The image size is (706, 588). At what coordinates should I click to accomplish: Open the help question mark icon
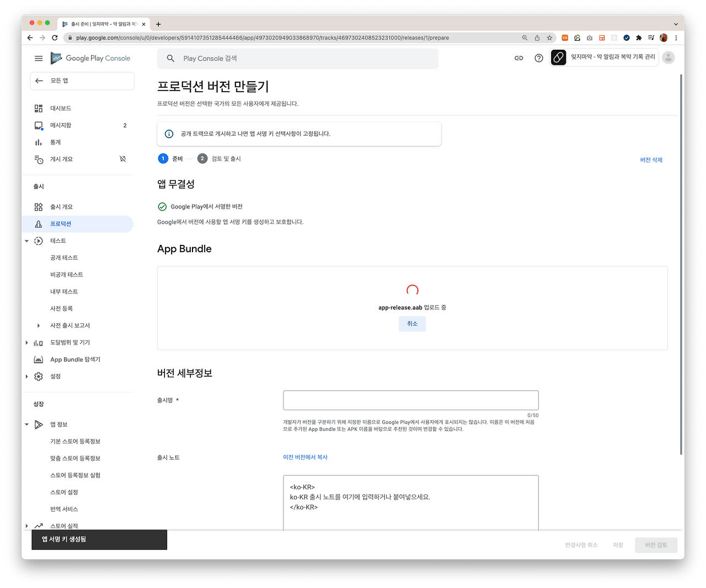click(x=539, y=58)
